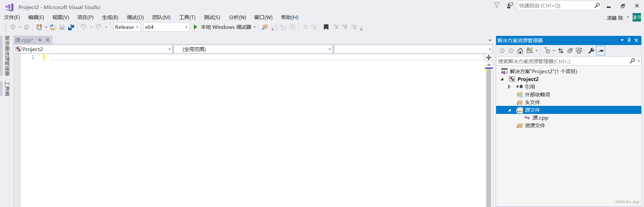Open the Solution Explorer window options dropdown
Viewport: 644px width, 207px height.
[622, 40]
